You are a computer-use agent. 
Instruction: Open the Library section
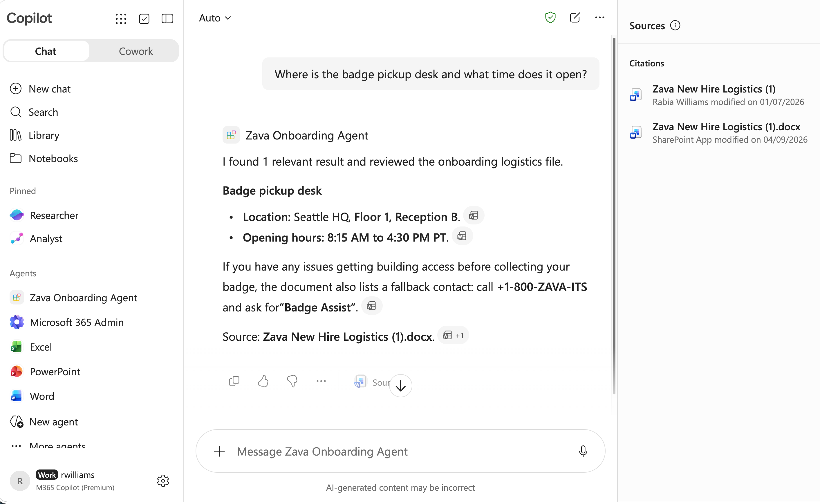[x=35, y=135]
